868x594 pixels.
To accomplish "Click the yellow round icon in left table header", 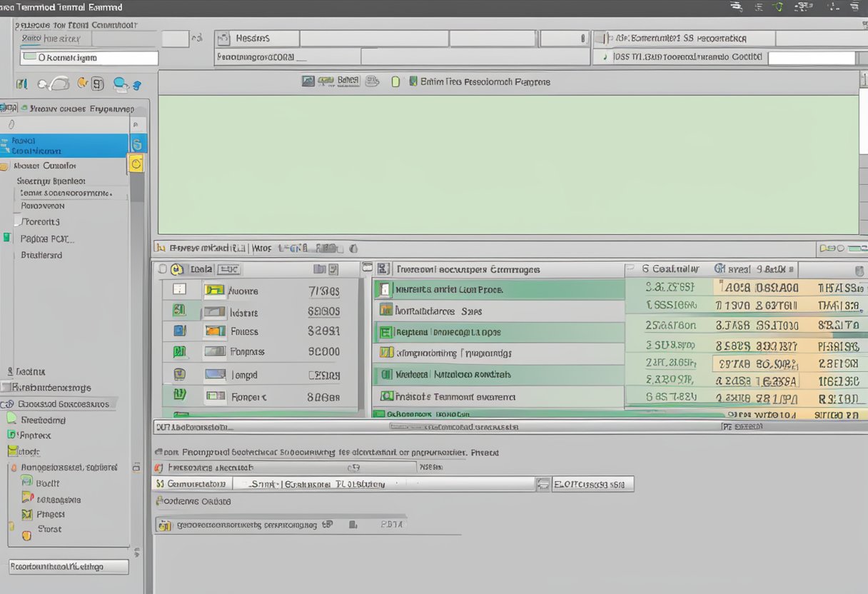I will tap(177, 269).
